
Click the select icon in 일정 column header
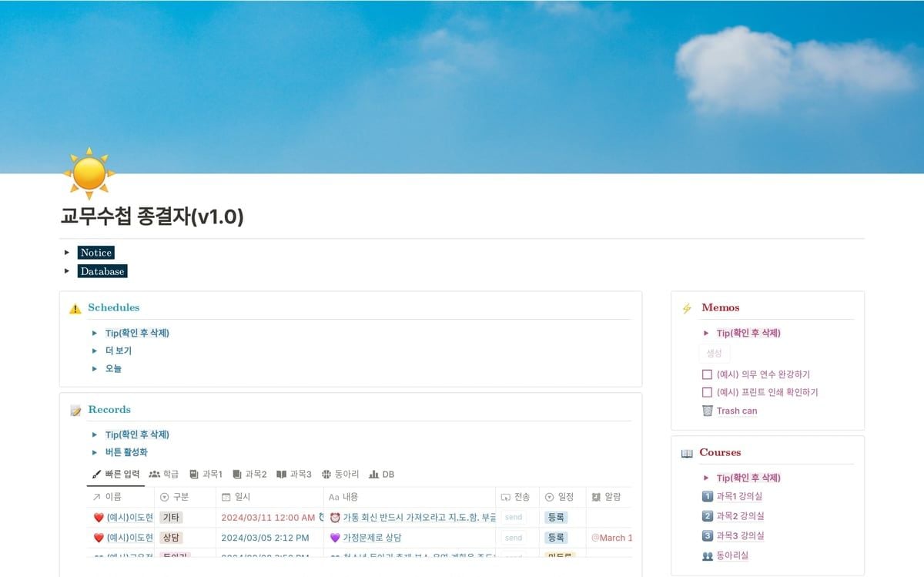(549, 497)
